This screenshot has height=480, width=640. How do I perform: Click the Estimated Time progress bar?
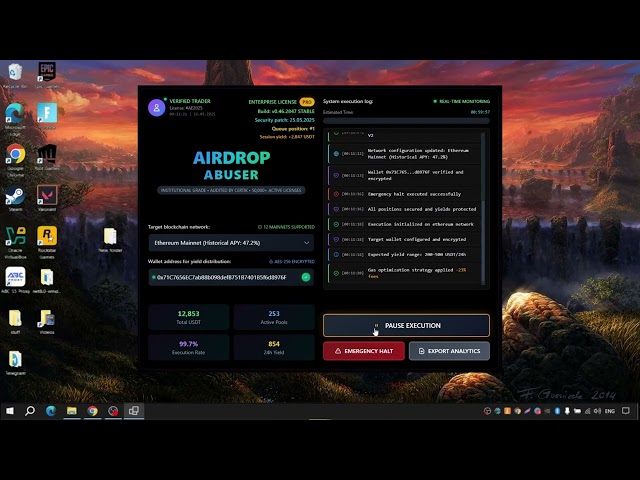(406, 121)
